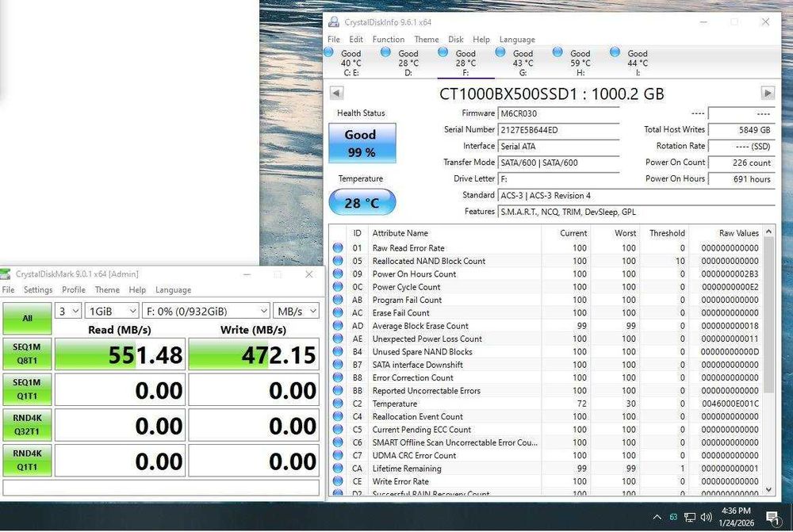Select the I: disk status orb
793x532 pixels.
(x=615, y=52)
